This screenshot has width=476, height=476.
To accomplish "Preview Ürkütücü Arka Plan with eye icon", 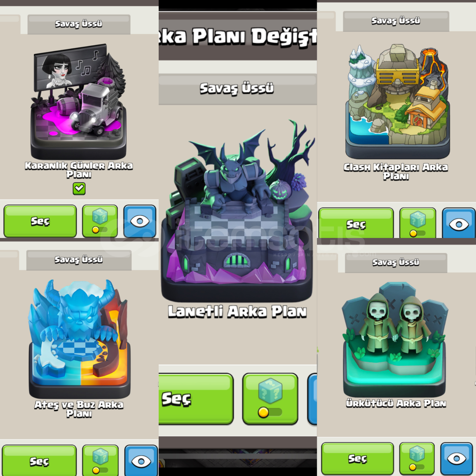I will tap(457, 458).
